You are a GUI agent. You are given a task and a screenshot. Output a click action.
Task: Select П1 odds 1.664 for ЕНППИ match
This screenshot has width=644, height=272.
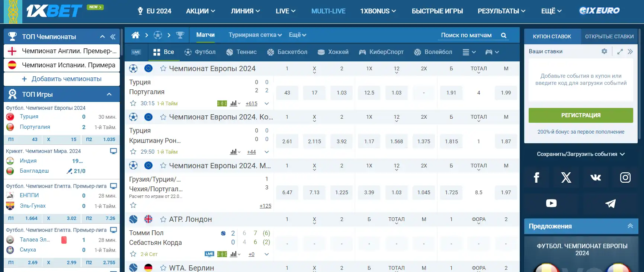(22, 218)
